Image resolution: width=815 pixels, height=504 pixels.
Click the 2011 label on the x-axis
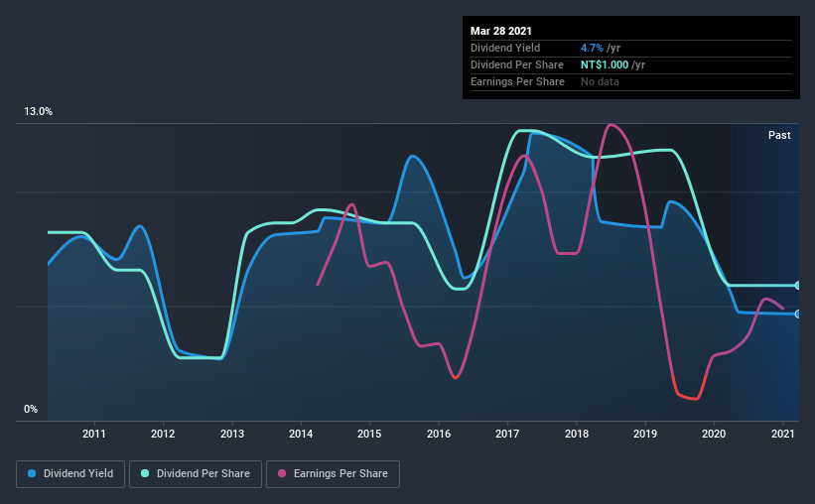(94, 434)
